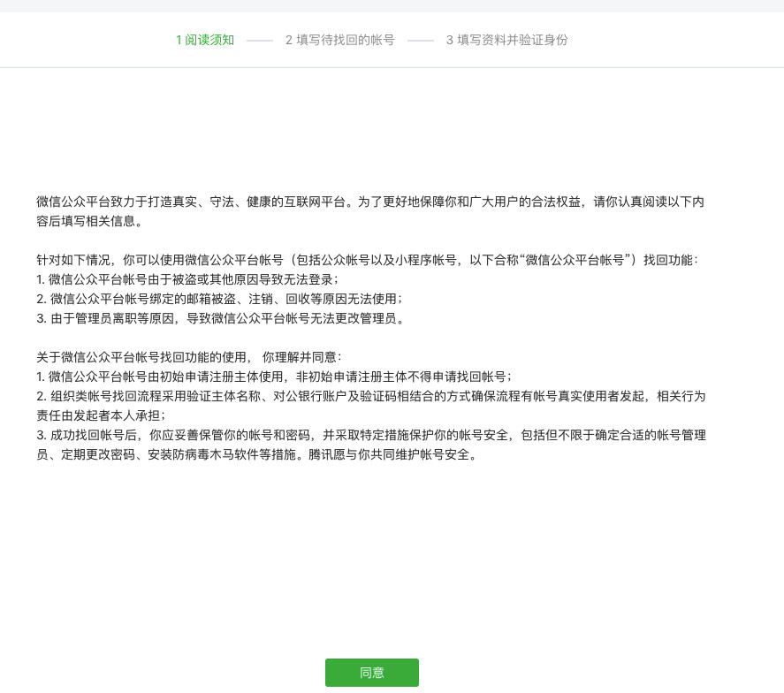Select step 2 填写待找回的帐号
This screenshot has width=784, height=693.
pyautogui.click(x=340, y=40)
